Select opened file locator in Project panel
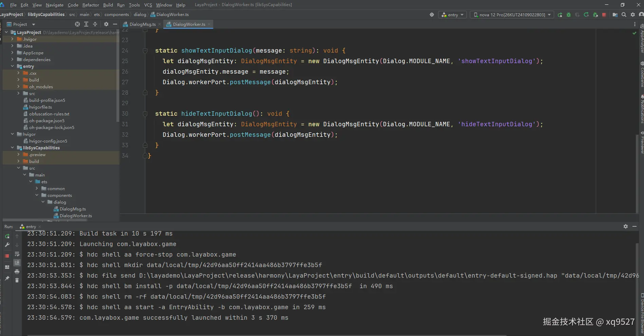The height and width of the screenshot is (336, 644). coord(77,24)
